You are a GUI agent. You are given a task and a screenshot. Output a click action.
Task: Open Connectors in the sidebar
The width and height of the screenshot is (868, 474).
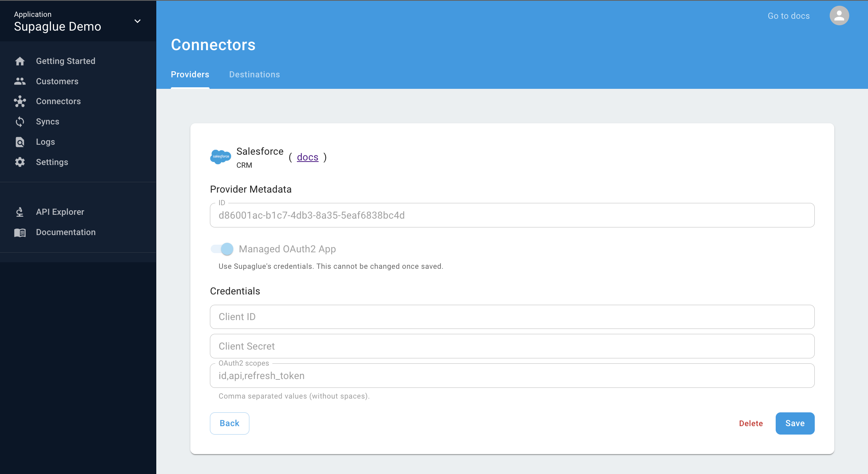(78, 101)
